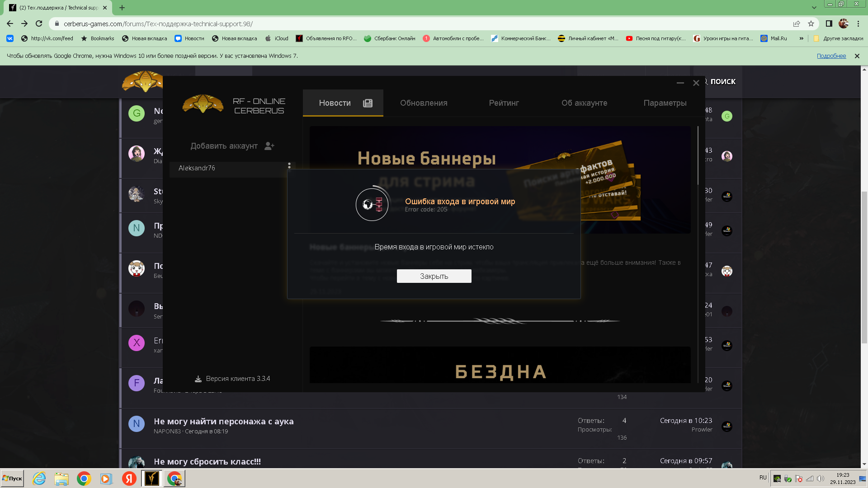
Task: Open thread Не могу найти персонажа с аука
Action: pos(224,422)
